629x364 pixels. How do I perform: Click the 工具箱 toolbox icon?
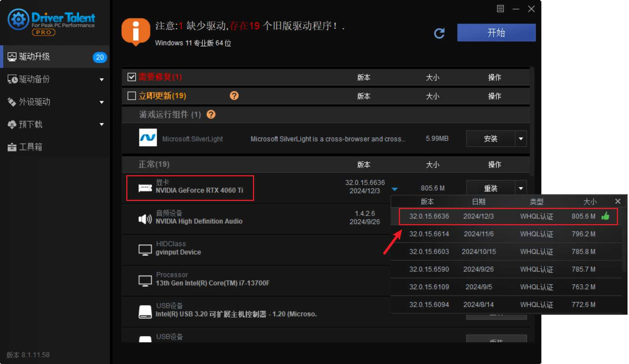click(12, 147)
